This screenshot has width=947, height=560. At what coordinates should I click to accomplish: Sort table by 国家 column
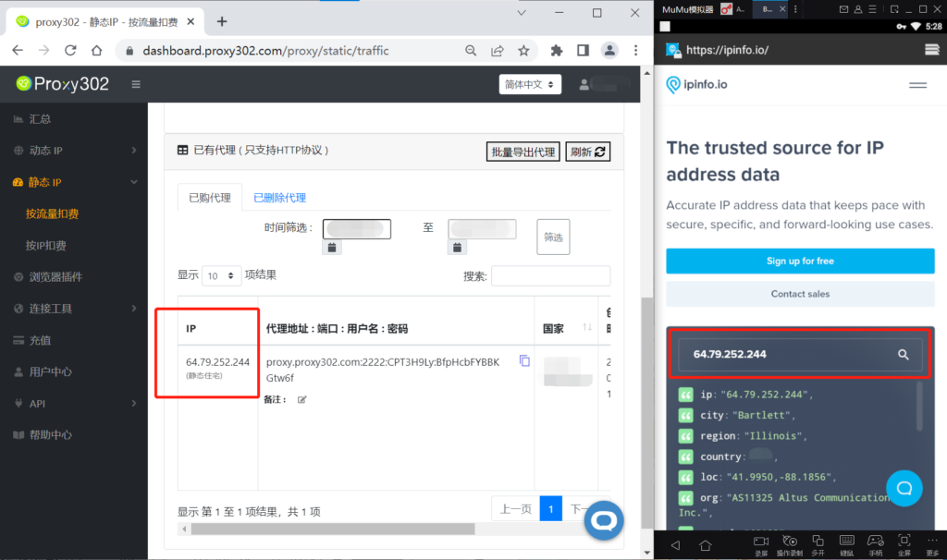(587, 328)
